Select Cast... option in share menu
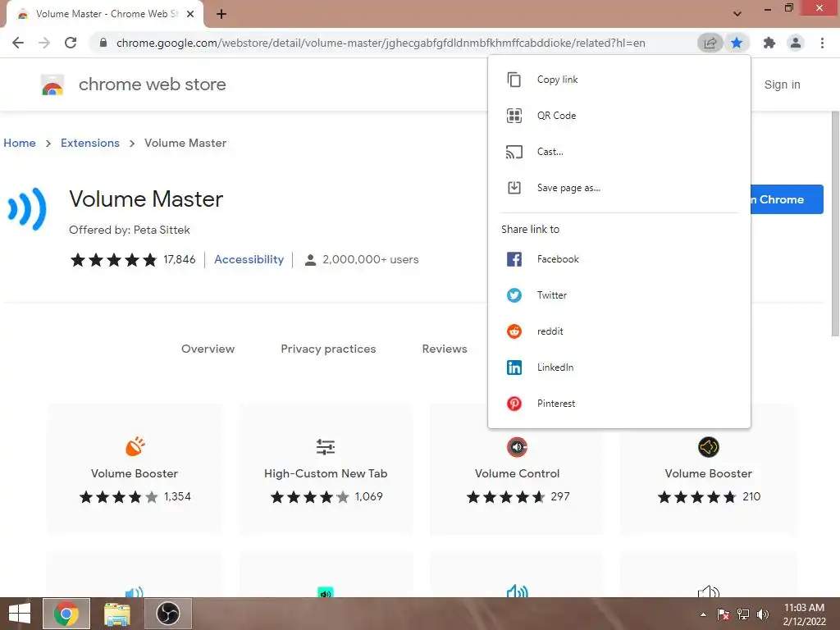Viewport: 840px width, 630px height. [x=619, y=152]
